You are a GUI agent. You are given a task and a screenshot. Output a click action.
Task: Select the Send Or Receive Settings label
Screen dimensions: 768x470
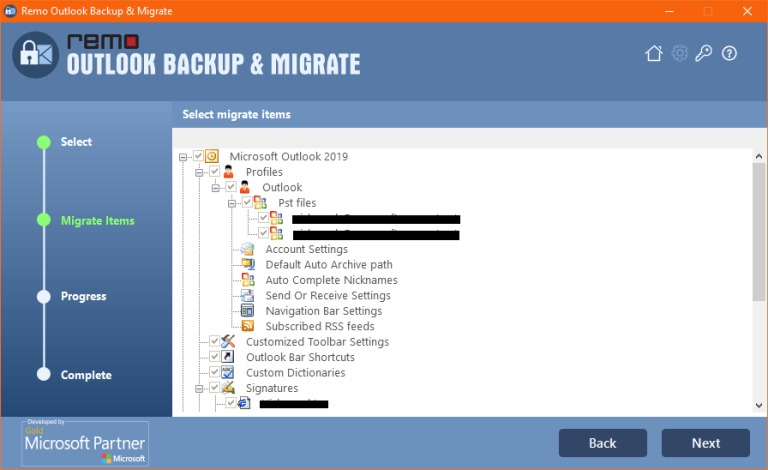[x=328, y=296]
